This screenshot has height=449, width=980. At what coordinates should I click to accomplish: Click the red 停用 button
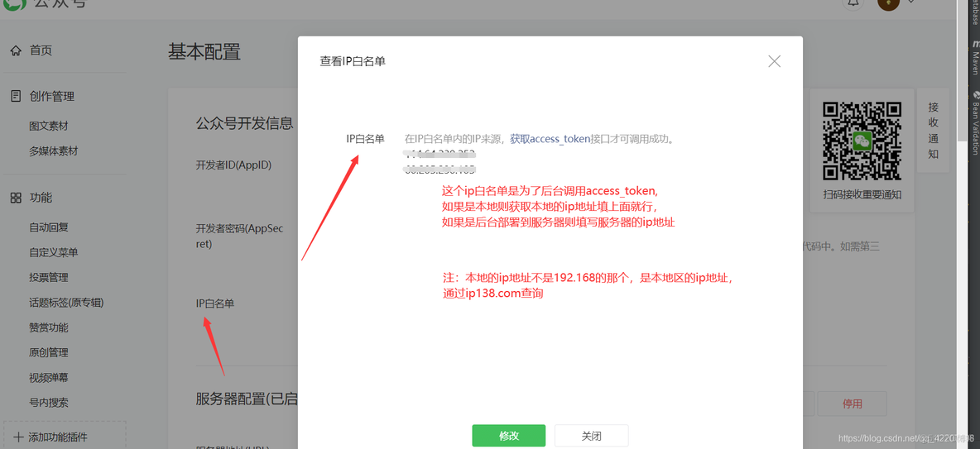point(852,404)
